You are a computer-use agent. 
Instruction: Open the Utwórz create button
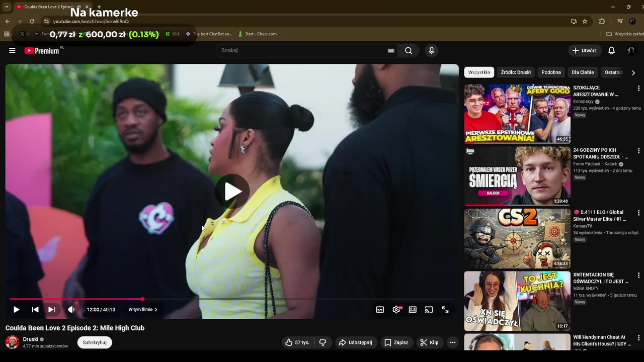[584, 50]
